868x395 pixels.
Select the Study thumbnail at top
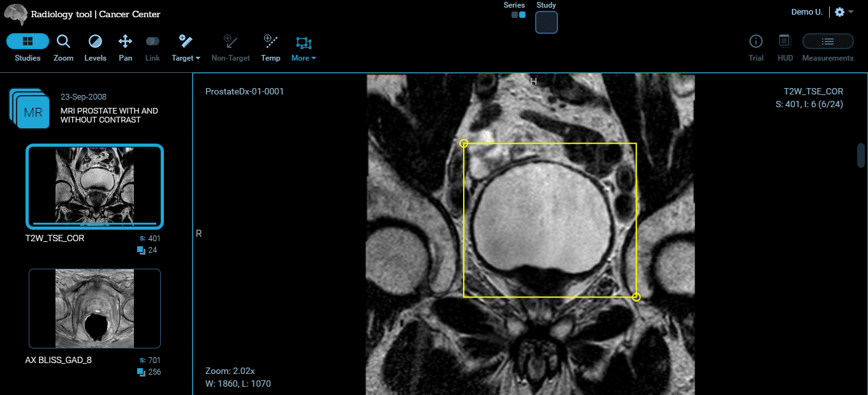[546, 22]
